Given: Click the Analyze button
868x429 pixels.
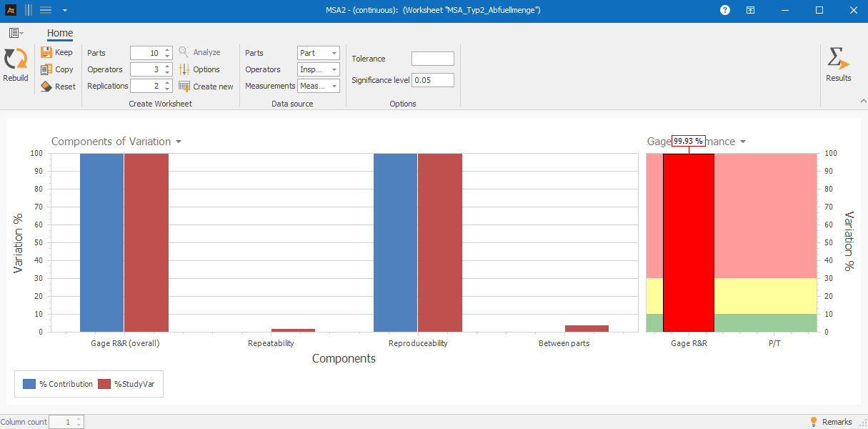Looking at the screenshot, I should click(199, 52).
